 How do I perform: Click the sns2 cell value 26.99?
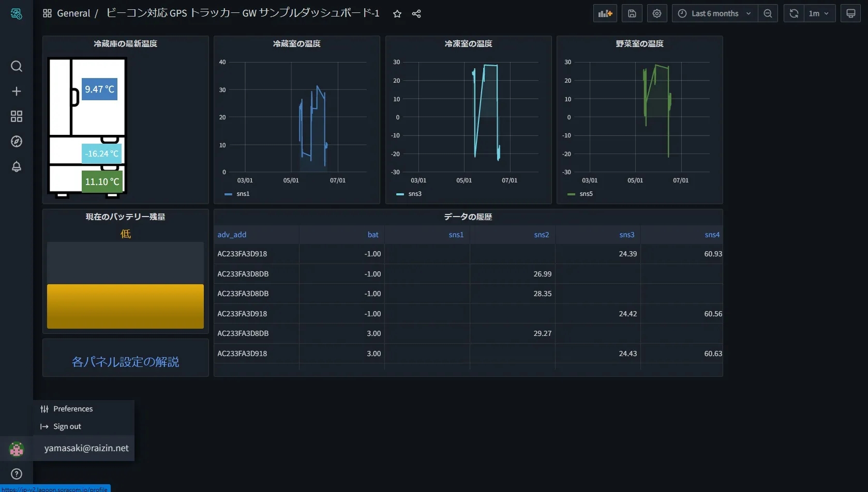click(542, 274)
